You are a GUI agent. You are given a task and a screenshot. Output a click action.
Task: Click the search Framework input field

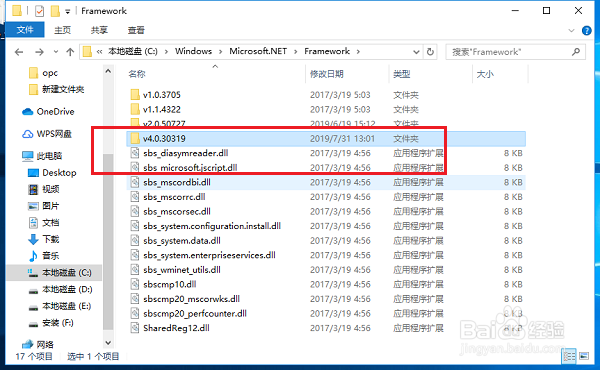(515, 52)
